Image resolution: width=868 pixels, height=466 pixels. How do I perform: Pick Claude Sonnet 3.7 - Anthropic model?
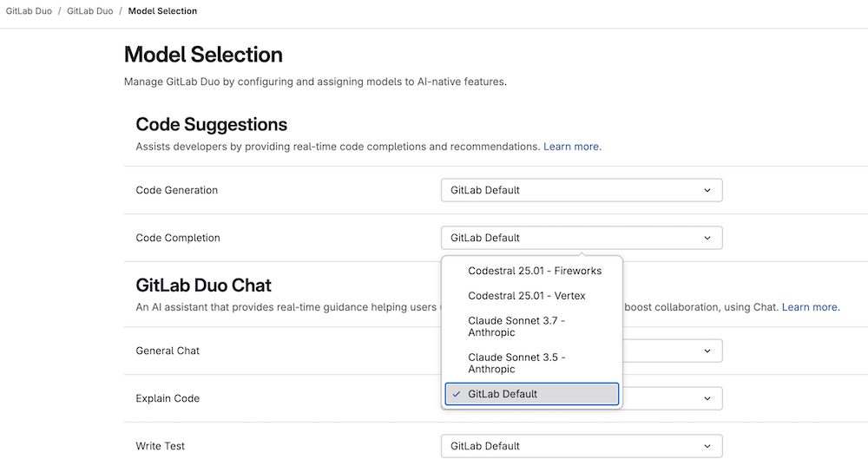(516, 326)
